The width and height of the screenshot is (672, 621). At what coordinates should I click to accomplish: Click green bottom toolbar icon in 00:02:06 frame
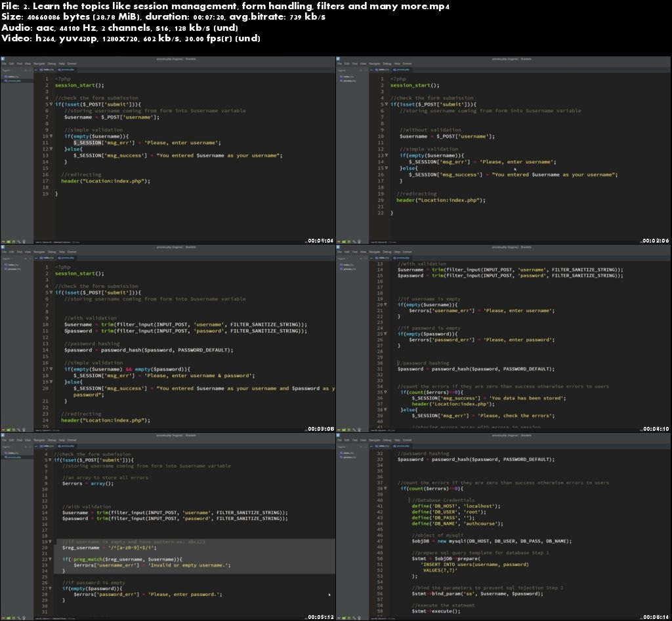coord(345,241)
